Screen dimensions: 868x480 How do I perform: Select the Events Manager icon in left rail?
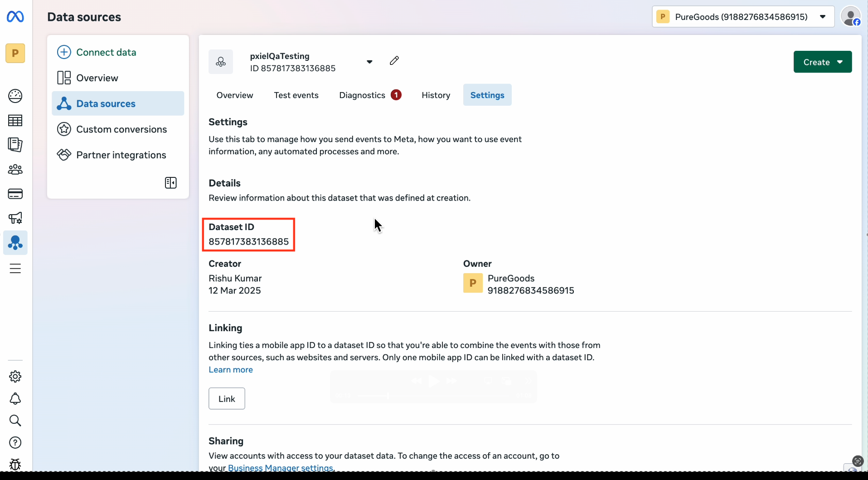(15, 243)
